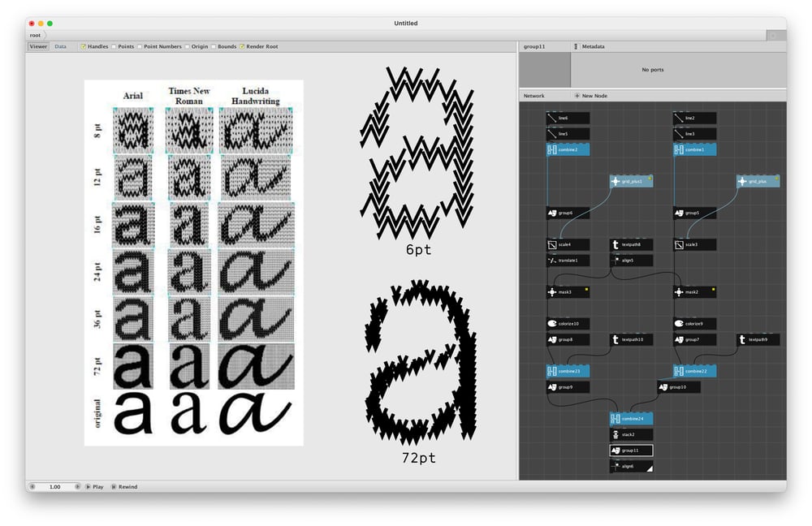Click the combine23 node
Screen dimensions: 812x526
pos(568,371)
